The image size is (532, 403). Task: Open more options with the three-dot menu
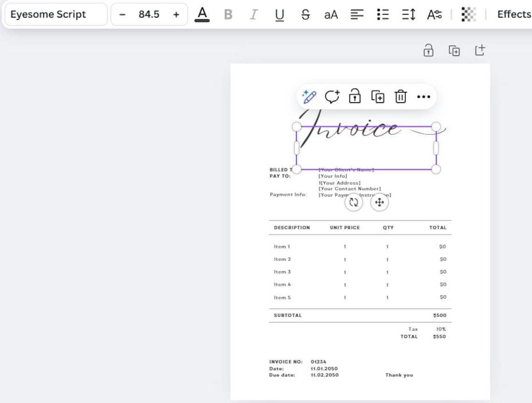(423, 97)
